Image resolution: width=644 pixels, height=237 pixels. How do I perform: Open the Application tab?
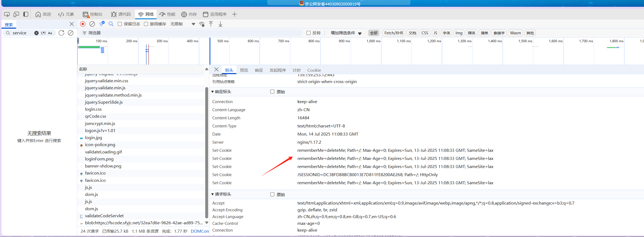coord(215,14)
